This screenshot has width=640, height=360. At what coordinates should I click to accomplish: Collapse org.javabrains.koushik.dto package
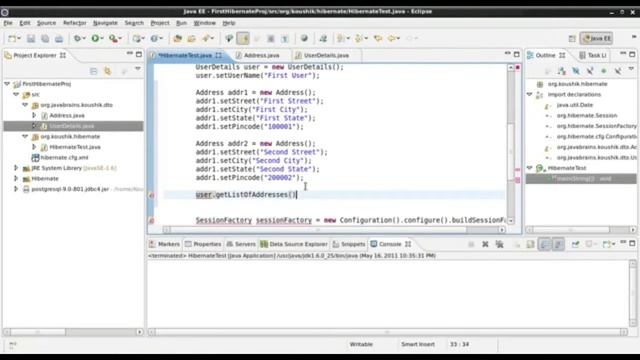[x=25, y=105]
